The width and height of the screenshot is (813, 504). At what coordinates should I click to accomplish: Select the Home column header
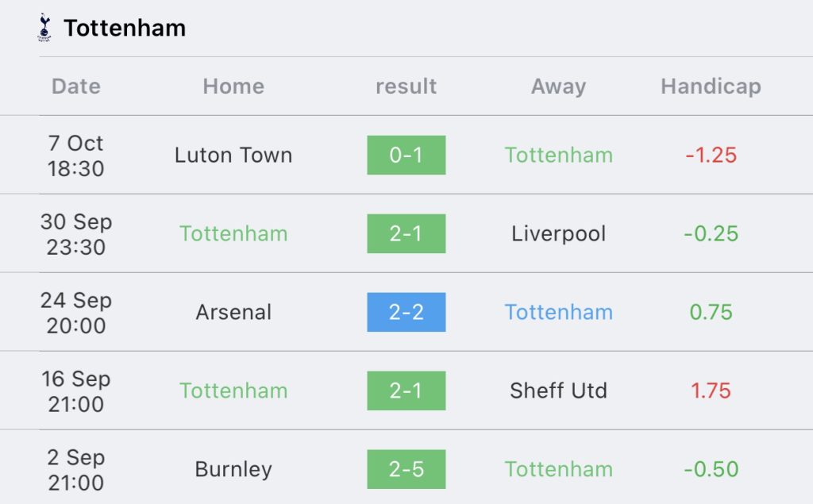click(233, 86)
